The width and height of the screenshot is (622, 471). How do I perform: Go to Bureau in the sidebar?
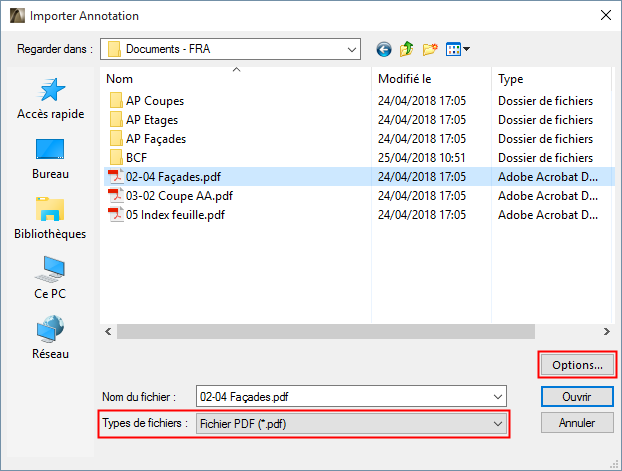tap(51, 159)
